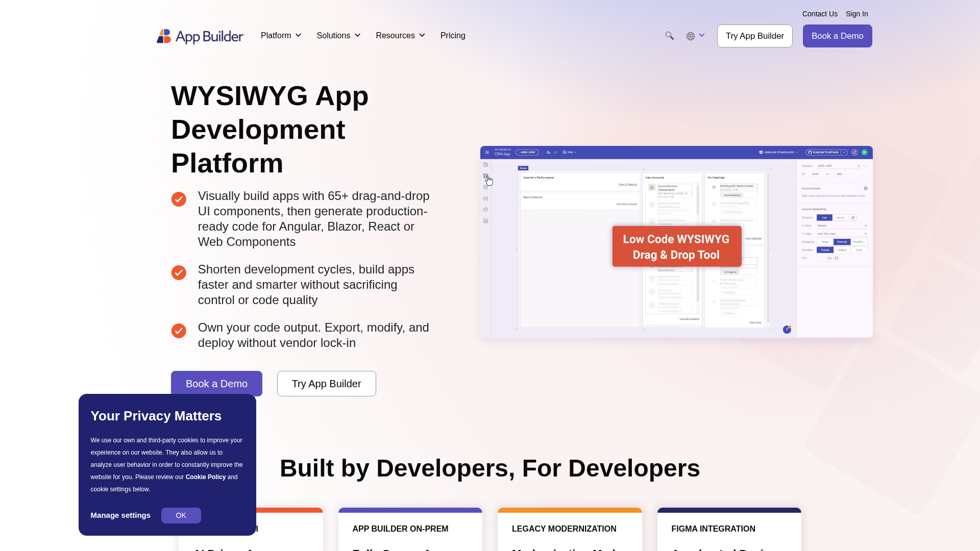Click the share icon in the app preview

(854, 152)
